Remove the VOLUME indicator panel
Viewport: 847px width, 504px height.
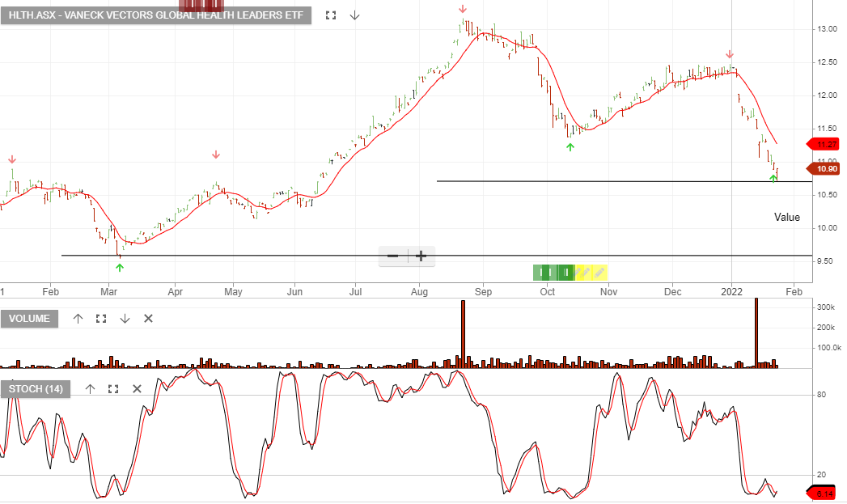point(148,319)
